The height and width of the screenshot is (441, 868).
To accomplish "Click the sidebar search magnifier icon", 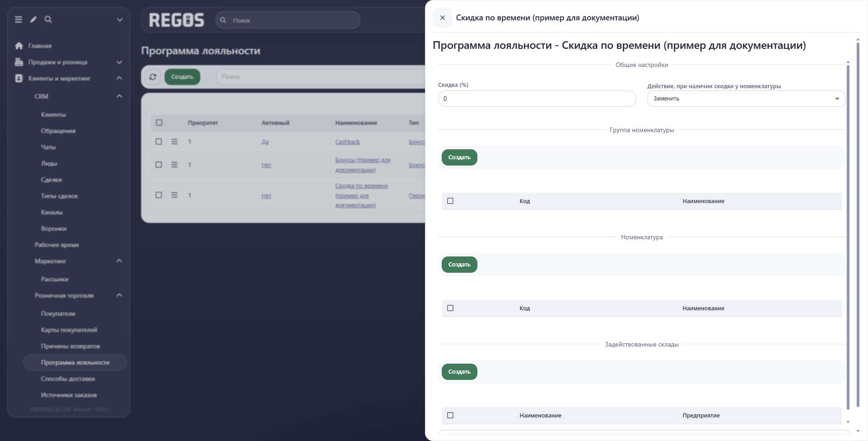I will click(x=48, y=19).
